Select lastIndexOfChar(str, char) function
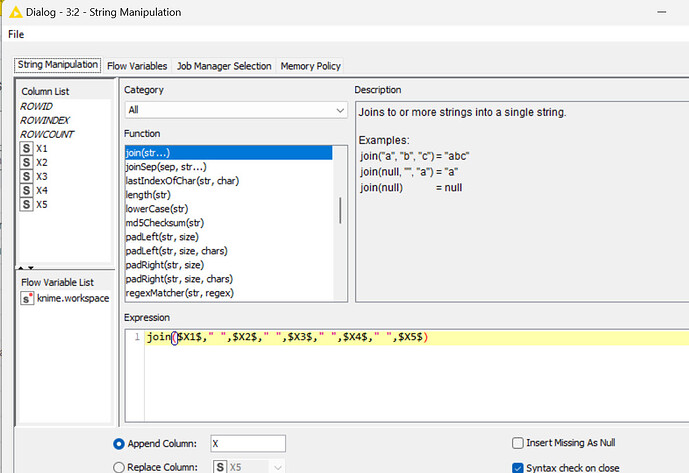Image resolution: width=689 pixels, height=473 pixels. coord(228,181)
